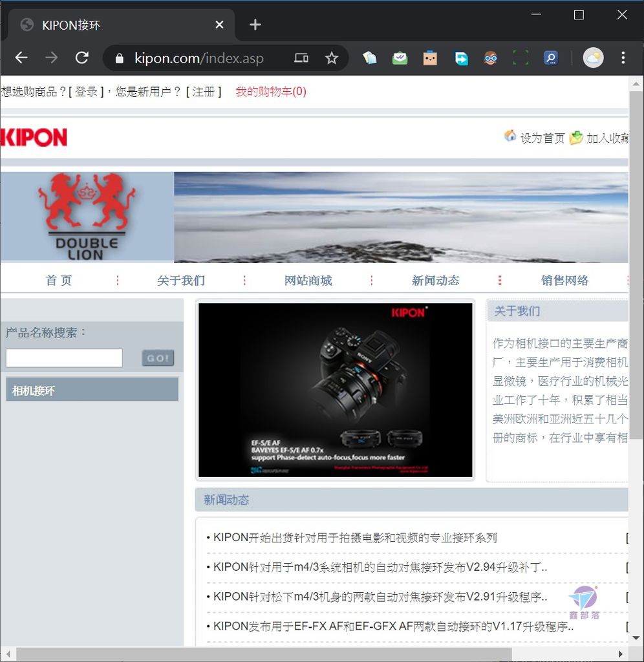The height and width of the screenshot is (662, 644).
Task: Open the blue arrow share extension
Action: click(461, 58)
